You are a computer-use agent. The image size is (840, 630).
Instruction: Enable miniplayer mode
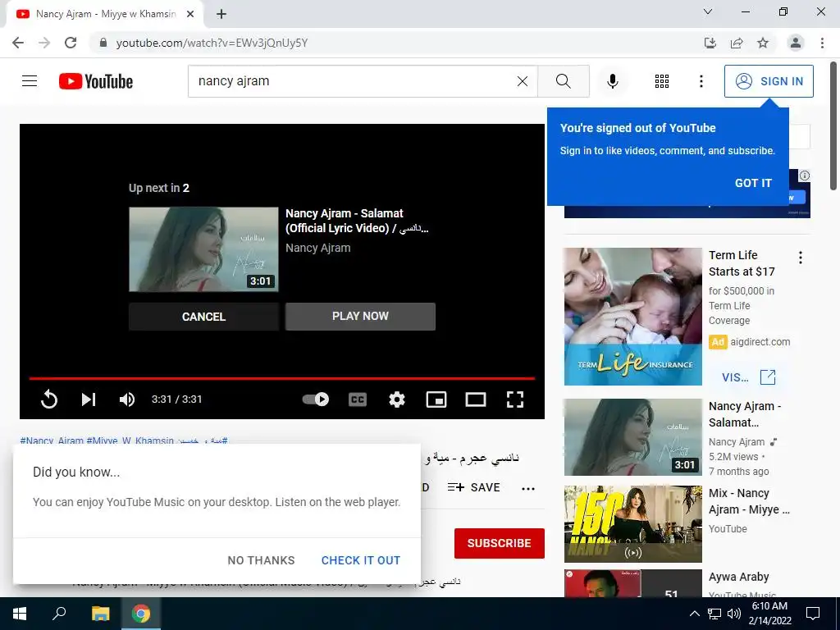click(436, 399)
